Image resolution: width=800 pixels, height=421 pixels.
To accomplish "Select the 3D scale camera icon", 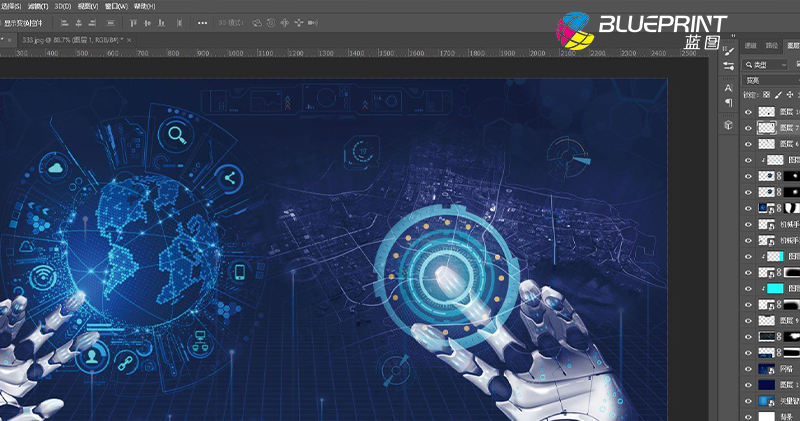I will (313, 23).
